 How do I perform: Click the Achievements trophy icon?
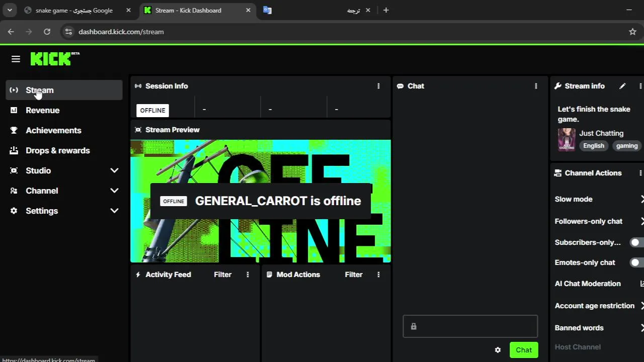coord(14,130)
